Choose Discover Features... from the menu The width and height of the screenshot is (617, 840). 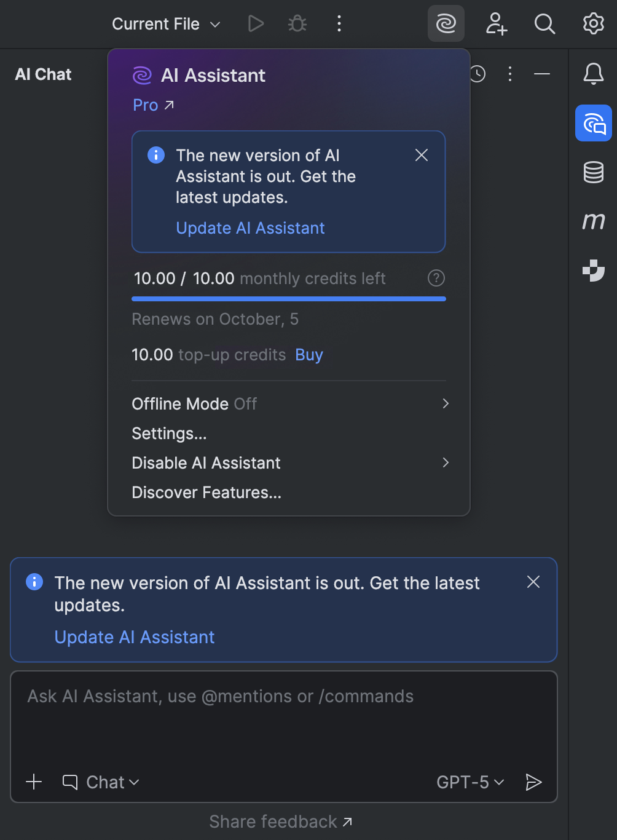(206, 492)
